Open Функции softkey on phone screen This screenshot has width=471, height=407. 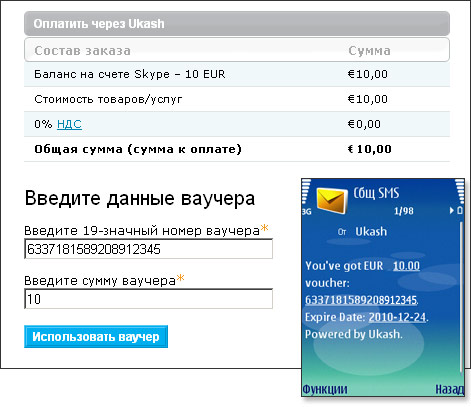click(325, 389)
